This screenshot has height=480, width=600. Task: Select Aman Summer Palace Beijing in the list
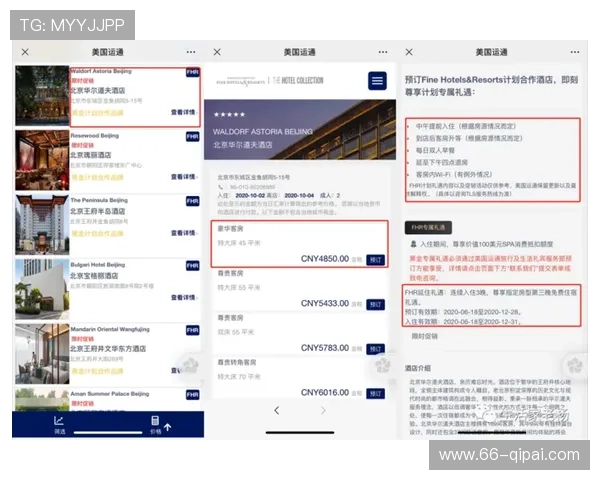coord(110,394)
